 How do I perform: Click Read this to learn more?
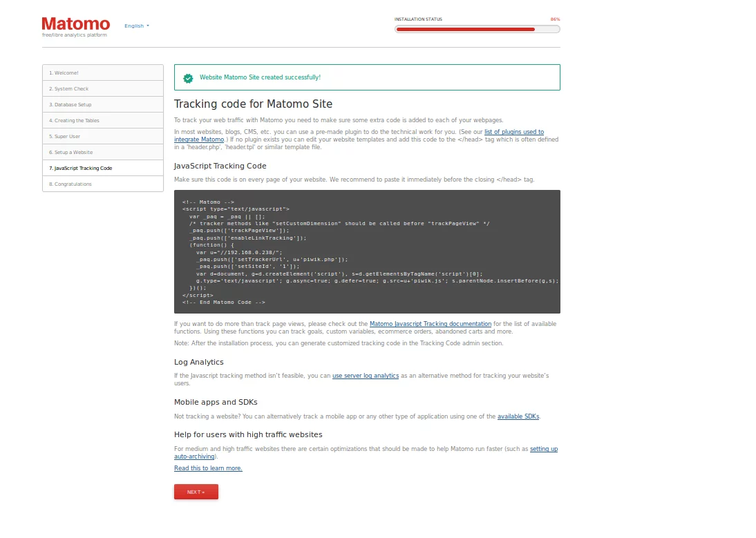[x=208, y=468]
